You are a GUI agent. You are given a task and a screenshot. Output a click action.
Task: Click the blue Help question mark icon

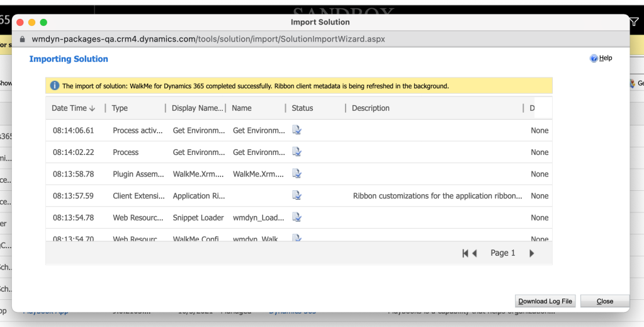tap(593, 59)
